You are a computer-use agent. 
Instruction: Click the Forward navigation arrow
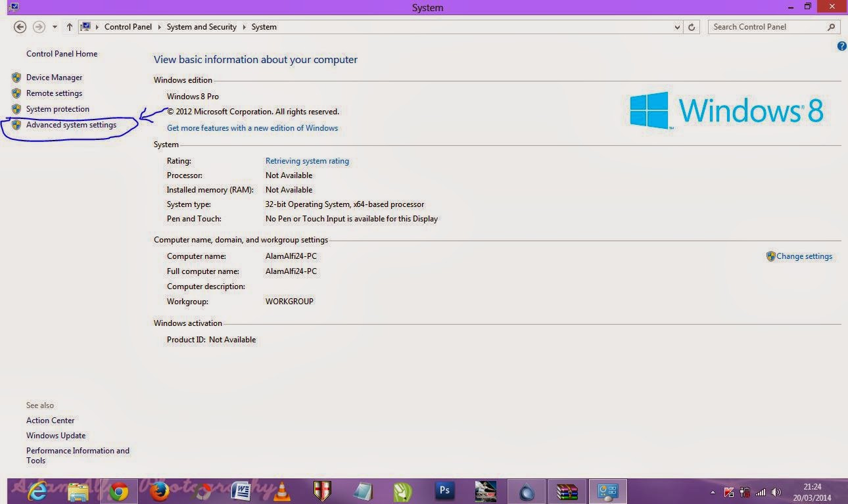point(39,27)
